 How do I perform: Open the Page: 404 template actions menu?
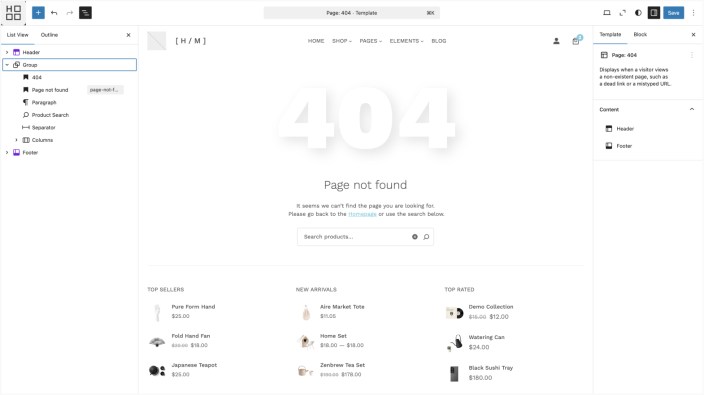691,55
